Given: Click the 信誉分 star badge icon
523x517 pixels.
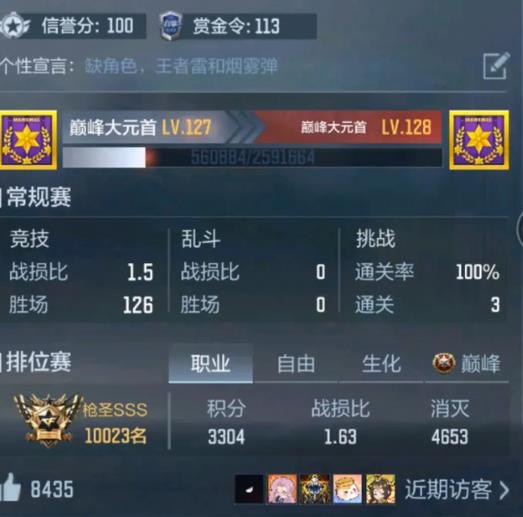Looking at the screenshot, I should 14,26.
